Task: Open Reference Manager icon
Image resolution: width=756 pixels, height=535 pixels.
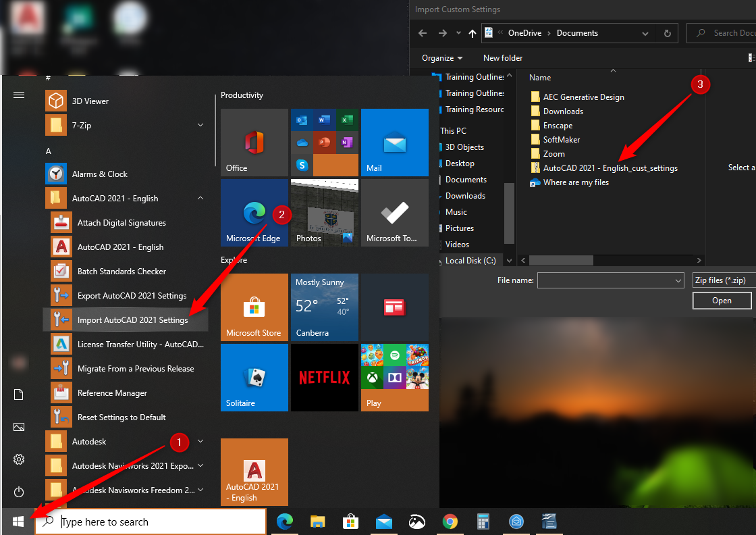Action: coord(61,392)
